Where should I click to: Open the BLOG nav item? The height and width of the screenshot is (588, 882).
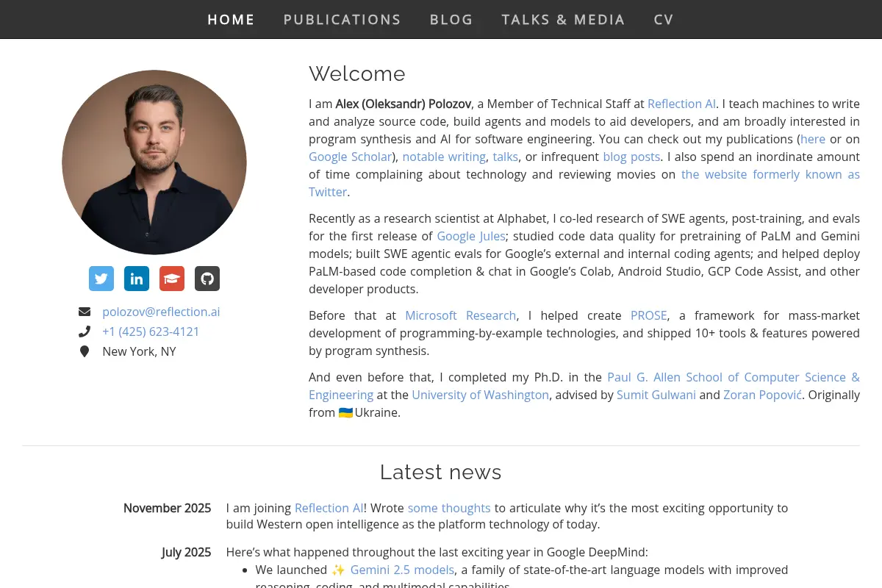tap(451, 20)
